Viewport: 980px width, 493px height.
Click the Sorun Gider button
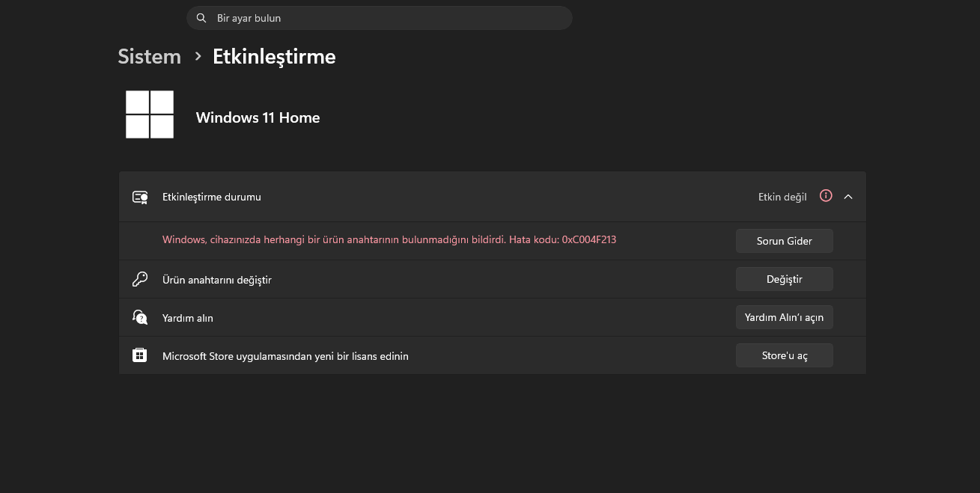coord(785,241)
